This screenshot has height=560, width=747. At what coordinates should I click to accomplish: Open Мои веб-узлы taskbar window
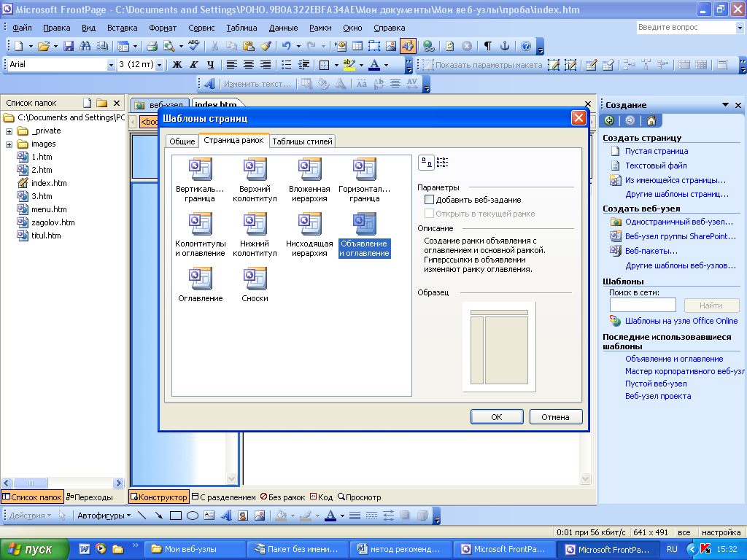(x=194, y=549)
